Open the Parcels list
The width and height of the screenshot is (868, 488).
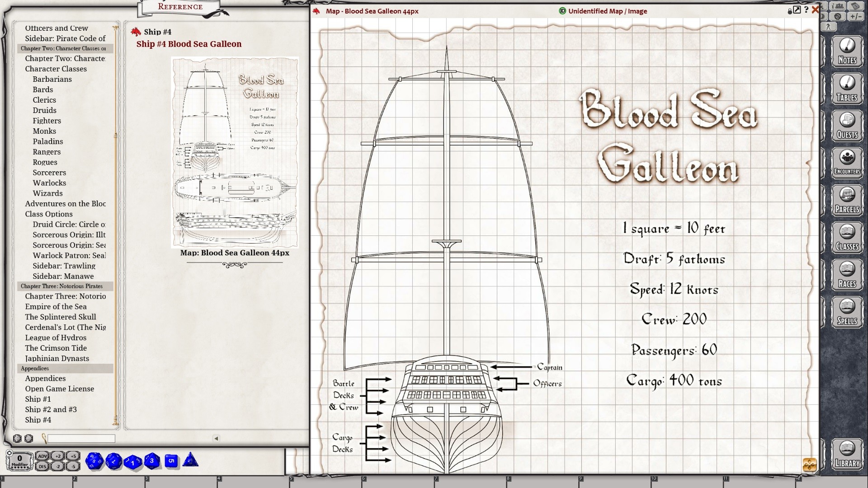(x=847, y=201)
